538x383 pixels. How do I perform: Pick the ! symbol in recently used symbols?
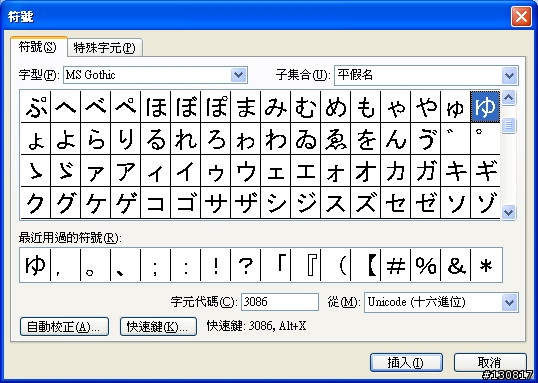(215, 265)
